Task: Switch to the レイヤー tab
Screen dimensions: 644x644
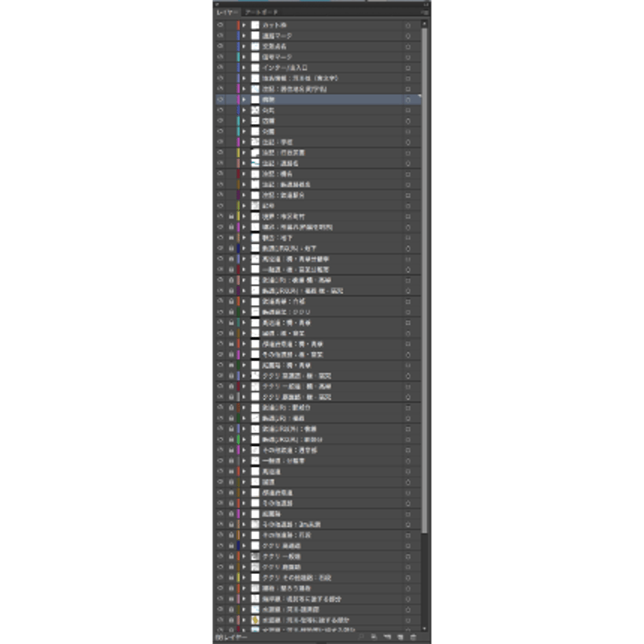Action: [227, 13]
